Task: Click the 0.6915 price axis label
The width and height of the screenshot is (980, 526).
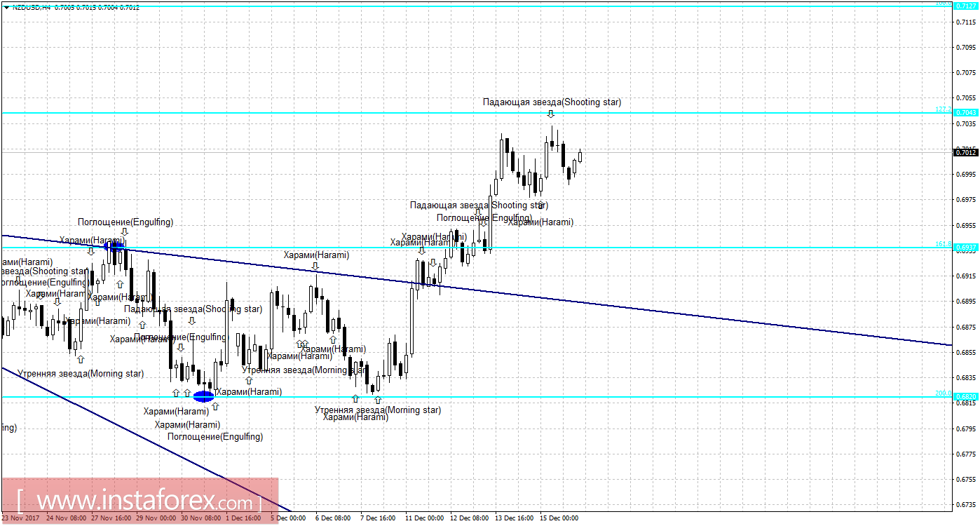Action: (x=966, y=276)
